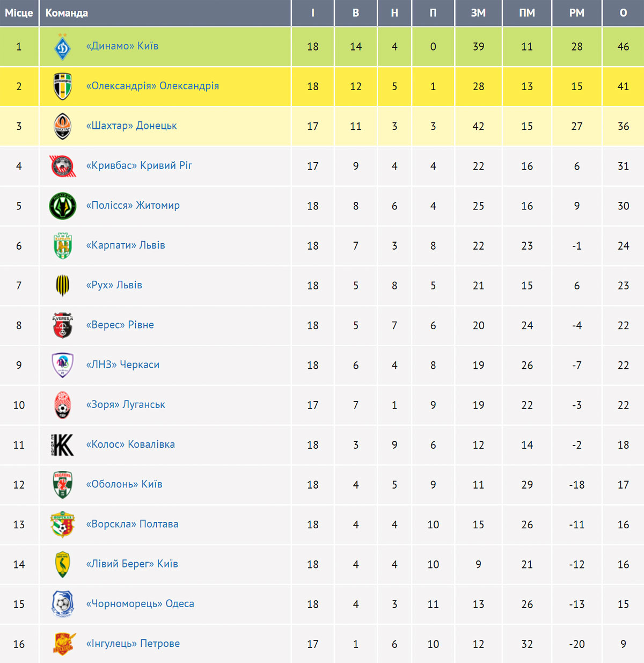Viewport: 644px width, 663px height.
Task: Open the «Шахтар» Донецьк team link
Action: coord(131,126)
